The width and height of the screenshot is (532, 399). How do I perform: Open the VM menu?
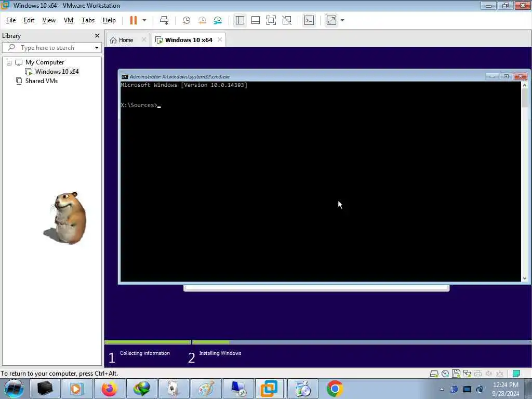point(69,20)
